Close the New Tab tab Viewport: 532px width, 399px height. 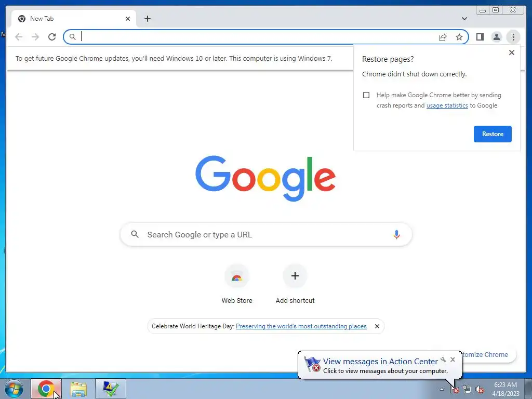[x=128, y=19]
